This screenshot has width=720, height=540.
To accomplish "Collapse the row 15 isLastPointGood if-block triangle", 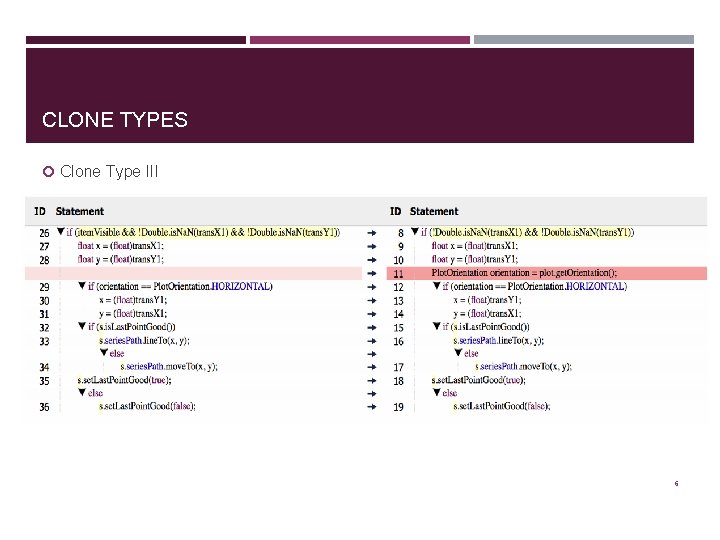I will 437,326.
